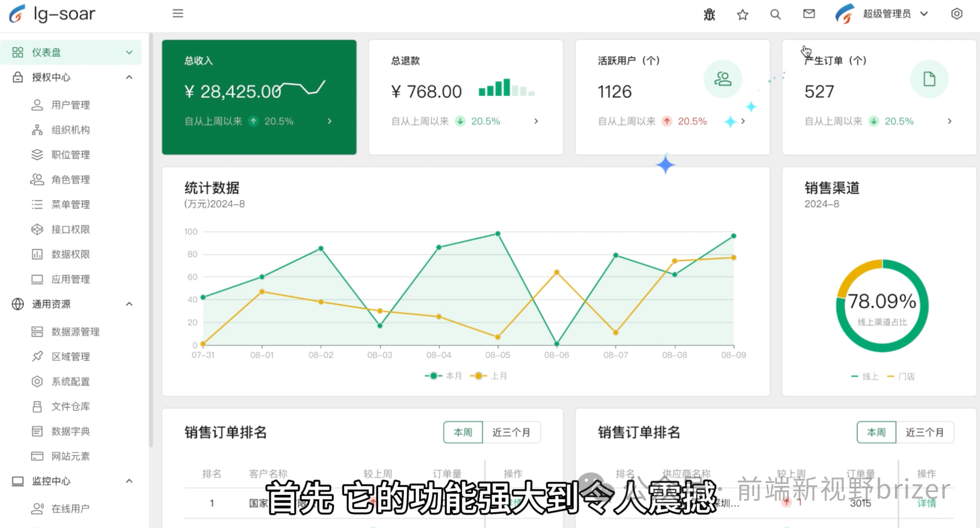Click the 活跃用户 users circle icon
The width and height of the screenshot is (980, 528).
coord(723,79)
